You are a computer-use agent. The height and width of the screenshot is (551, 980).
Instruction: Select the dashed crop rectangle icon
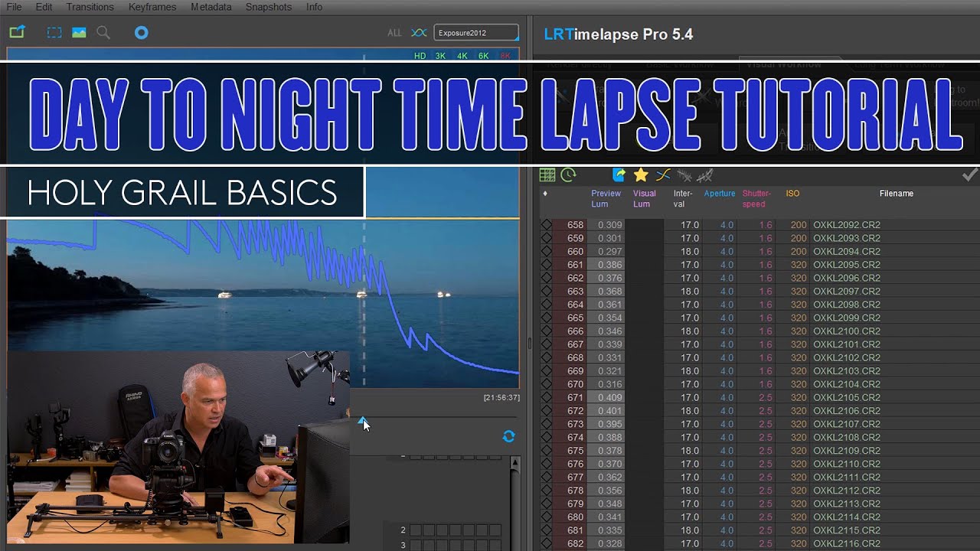[x=54, y=33]
